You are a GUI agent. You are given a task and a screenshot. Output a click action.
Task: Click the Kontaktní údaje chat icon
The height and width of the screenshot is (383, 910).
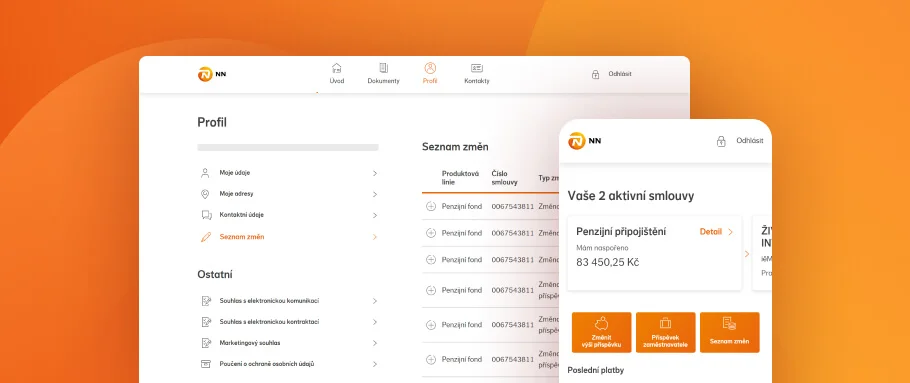click(x=206, y=215)
